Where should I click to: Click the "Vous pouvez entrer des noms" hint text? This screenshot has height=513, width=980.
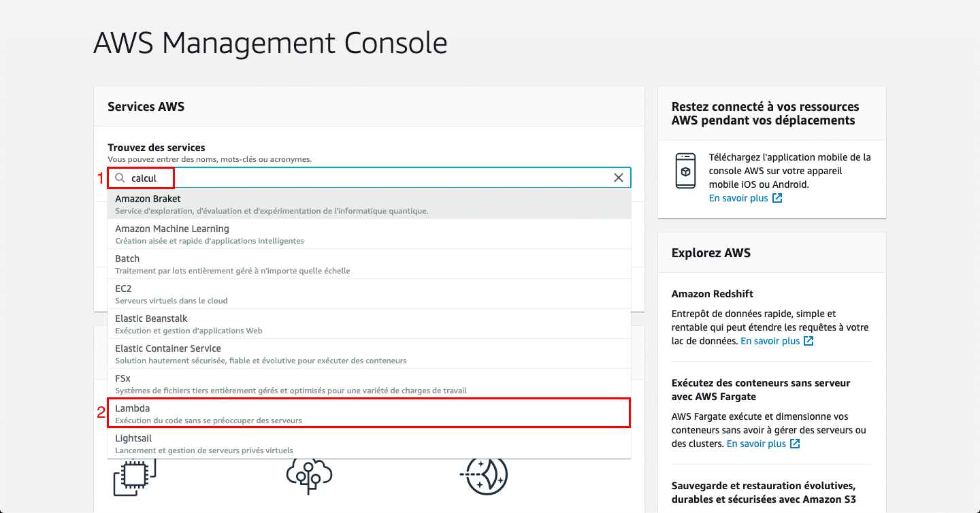point(210,159)
